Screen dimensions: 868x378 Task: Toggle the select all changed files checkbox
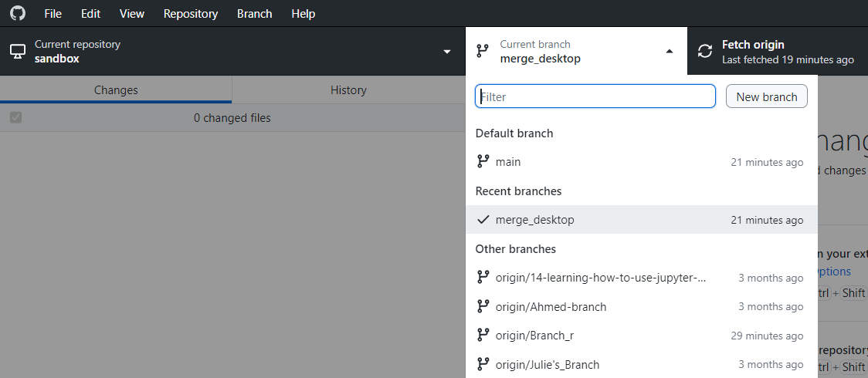coord(15,118)
